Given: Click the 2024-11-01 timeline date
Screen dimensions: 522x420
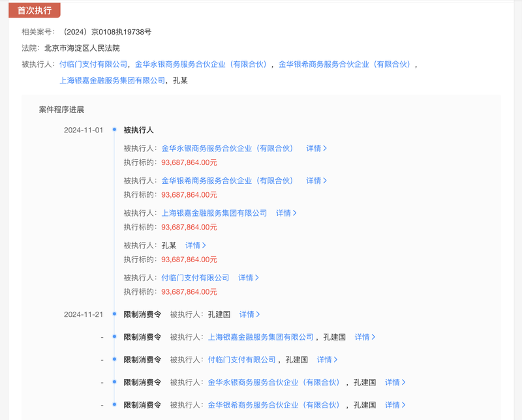Looking at the screenshot, I should click(84, 130).
